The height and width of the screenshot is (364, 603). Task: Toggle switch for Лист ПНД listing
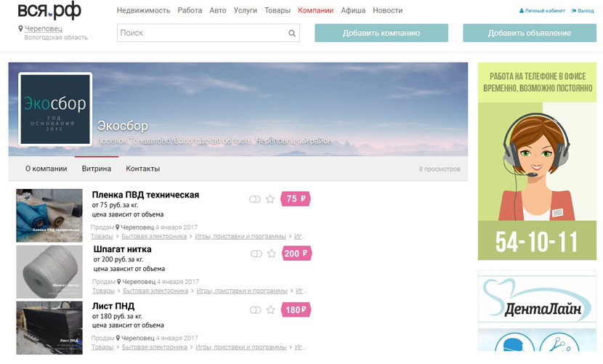255,310
